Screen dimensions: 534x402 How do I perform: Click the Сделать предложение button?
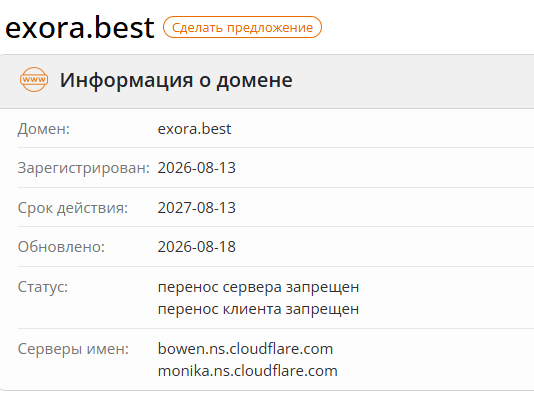point(242,27)
